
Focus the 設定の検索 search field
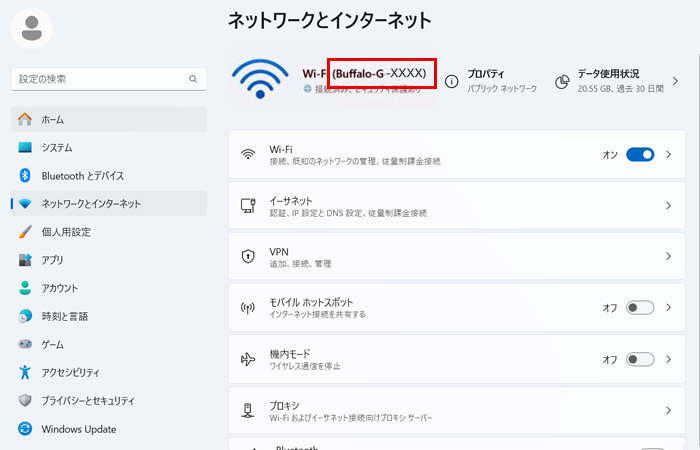108,79
